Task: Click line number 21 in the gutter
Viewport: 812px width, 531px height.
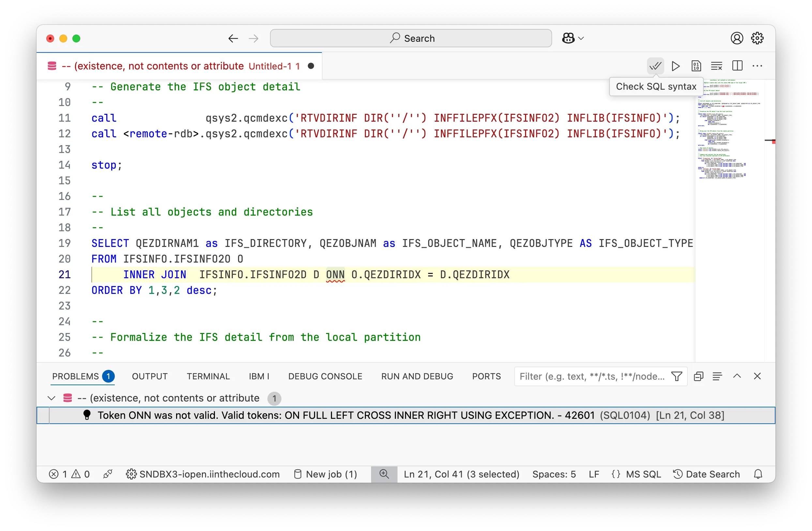Action: pyautogui.click(x=65, y=274)
